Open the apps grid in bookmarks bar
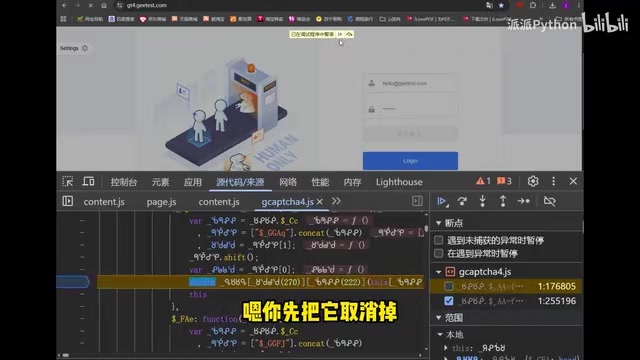Screen dimensions: 640x360 [x=63, y=19]
